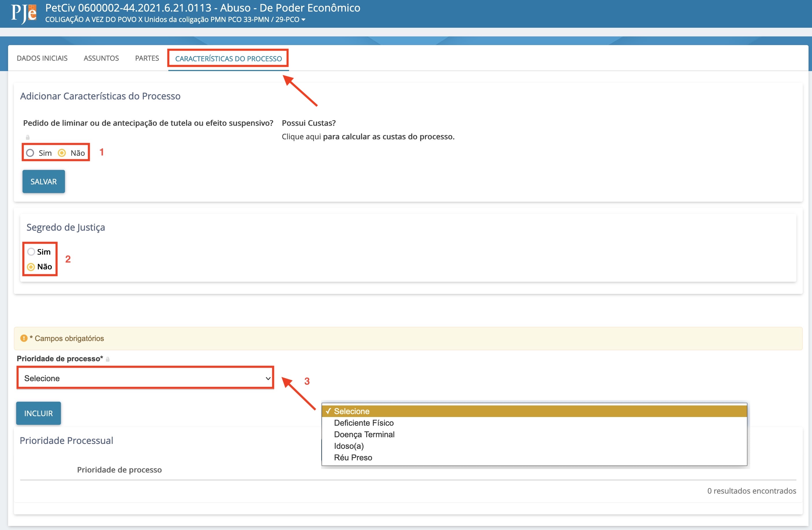The height and width of the screenshot is (530, 812).
Task: Expand the process parties header caret
Action: pyautogui.click(x=303, y=20)
